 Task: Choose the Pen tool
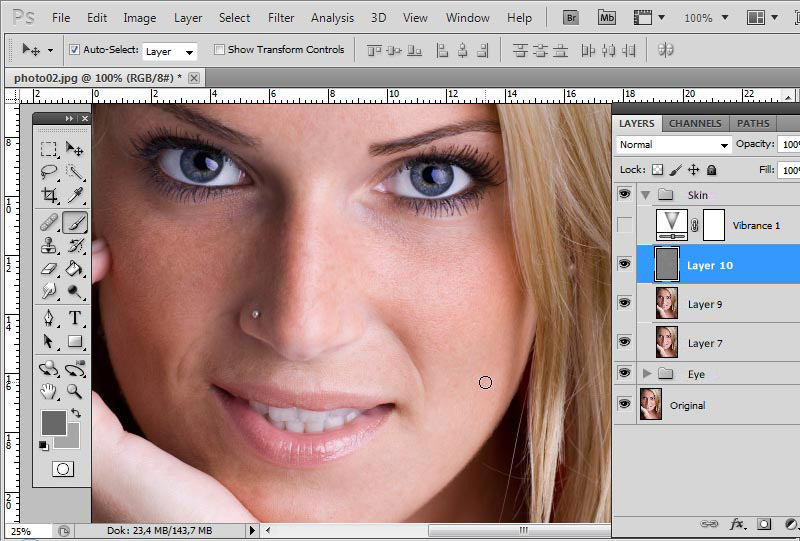tap(48, 318)
